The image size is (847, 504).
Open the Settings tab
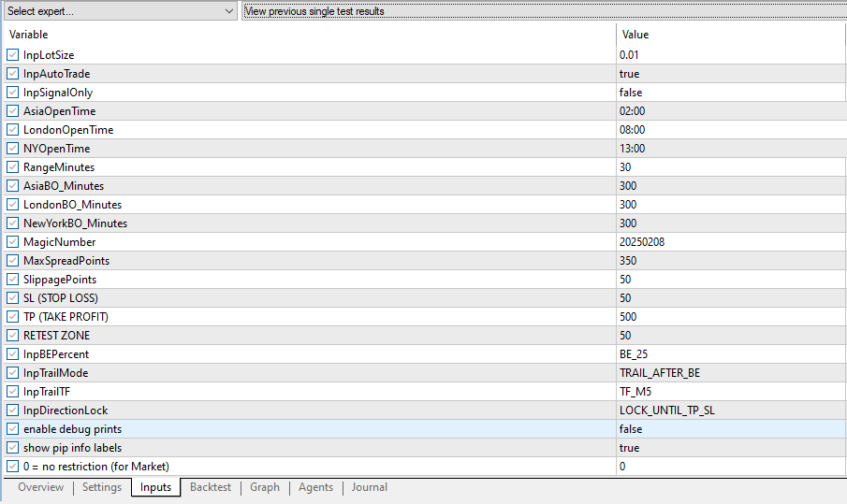[x=101, y=487]
